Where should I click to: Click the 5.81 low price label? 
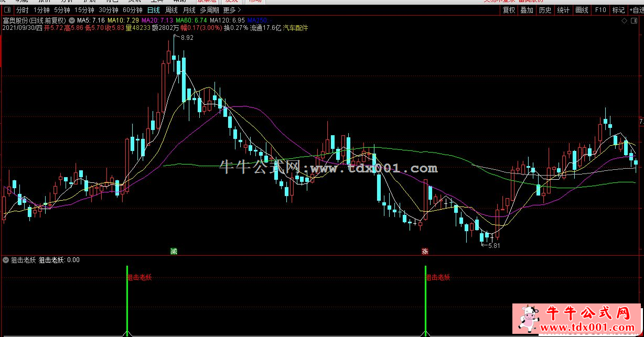pyautogui.click(x=494, y=245)
